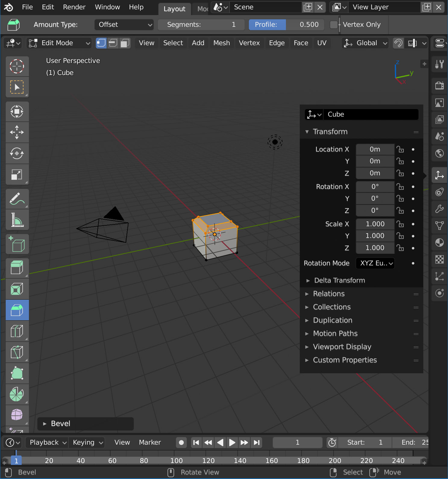Expand the Viewport Display panel
448x479 pixels.
pos(342,347)
